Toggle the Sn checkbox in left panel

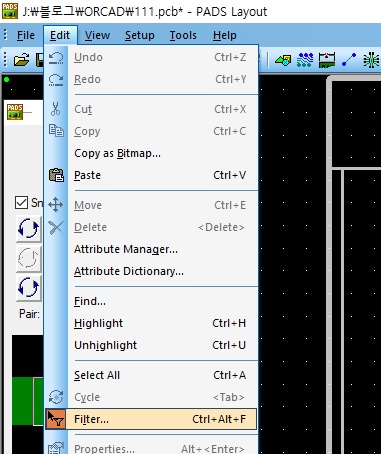[x=22, y=203]
